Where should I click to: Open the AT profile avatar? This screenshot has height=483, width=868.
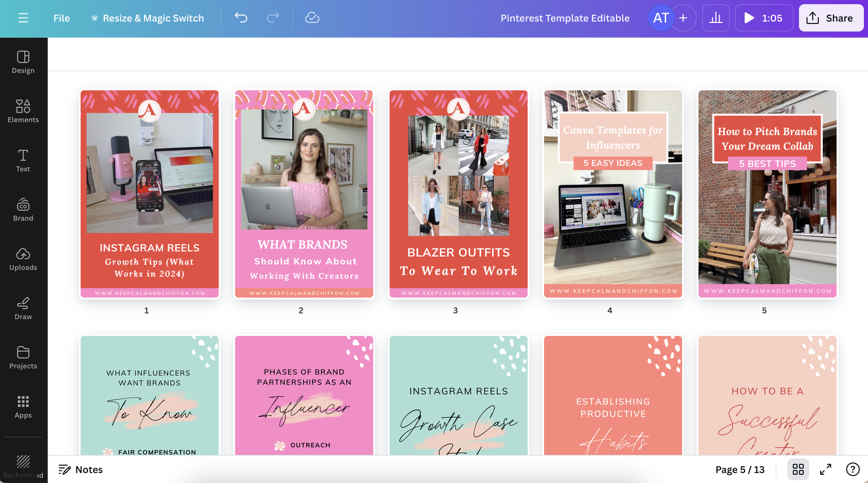[661, 18]
